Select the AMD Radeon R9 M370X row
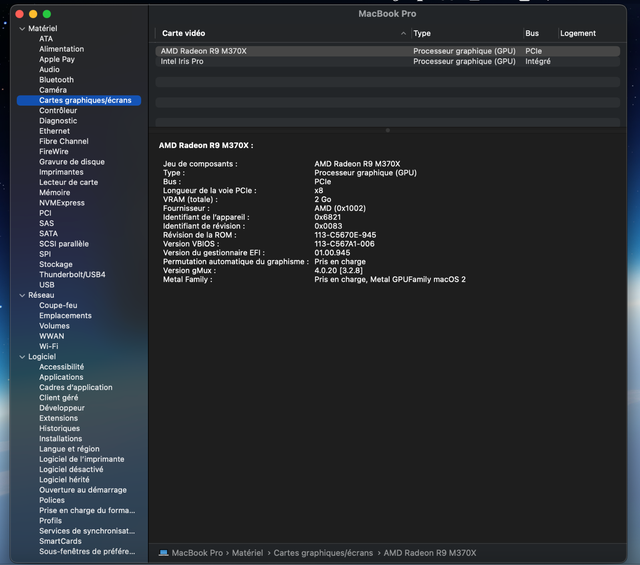Screen dimensions: 640x565 [388, 51]
